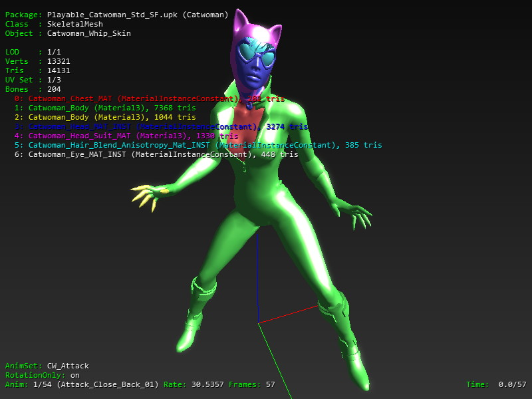Select material 2 Catwoman_Body 1044 tris
Image resolution: width=532 pixels, height=399 pixels.
(105, 118)
